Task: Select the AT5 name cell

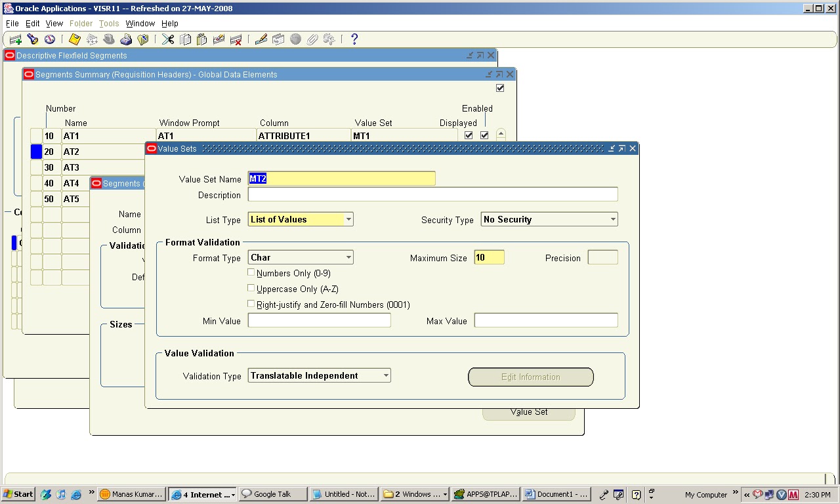Action: [75, 199]
